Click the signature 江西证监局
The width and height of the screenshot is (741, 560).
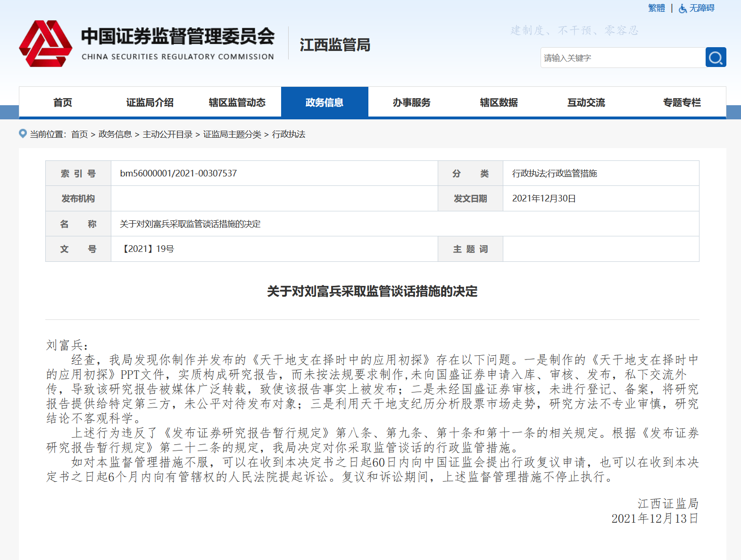668,504
